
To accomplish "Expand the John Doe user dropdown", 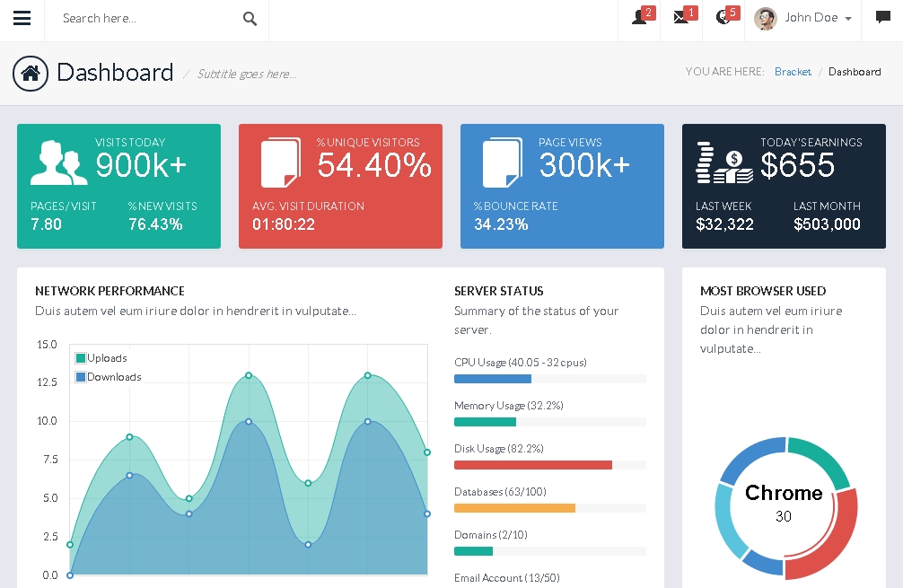I will [x=803, y=18].
